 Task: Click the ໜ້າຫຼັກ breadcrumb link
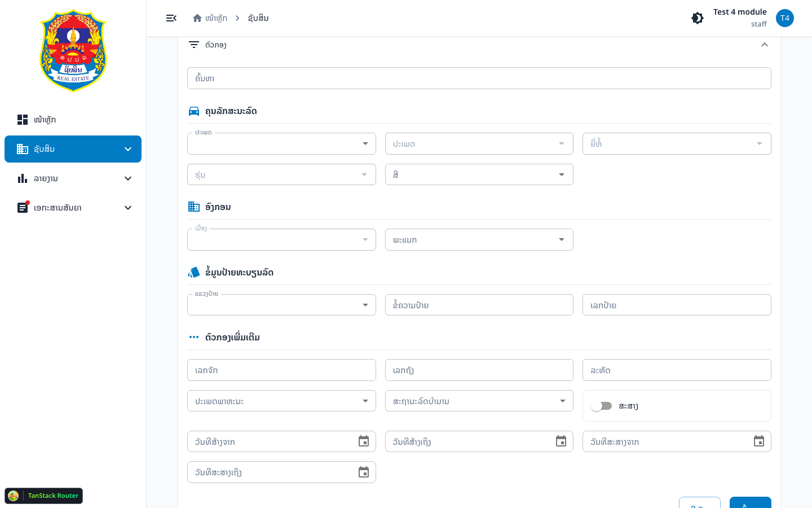click(x=216, y=18)
